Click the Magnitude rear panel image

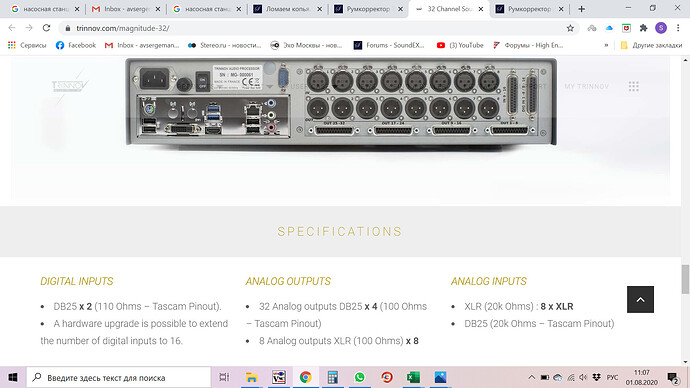point(341,102)
